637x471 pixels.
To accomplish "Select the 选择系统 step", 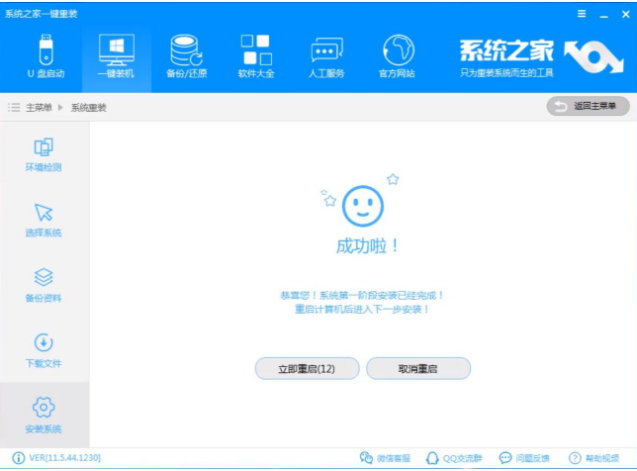I will [x=43, y=220].
